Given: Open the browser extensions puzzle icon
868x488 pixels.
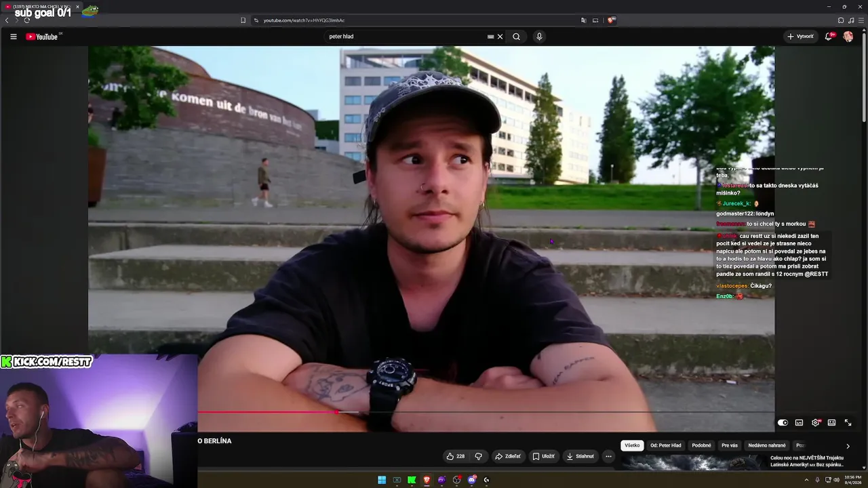Looking at the screenshot, I should click(841, 20).
